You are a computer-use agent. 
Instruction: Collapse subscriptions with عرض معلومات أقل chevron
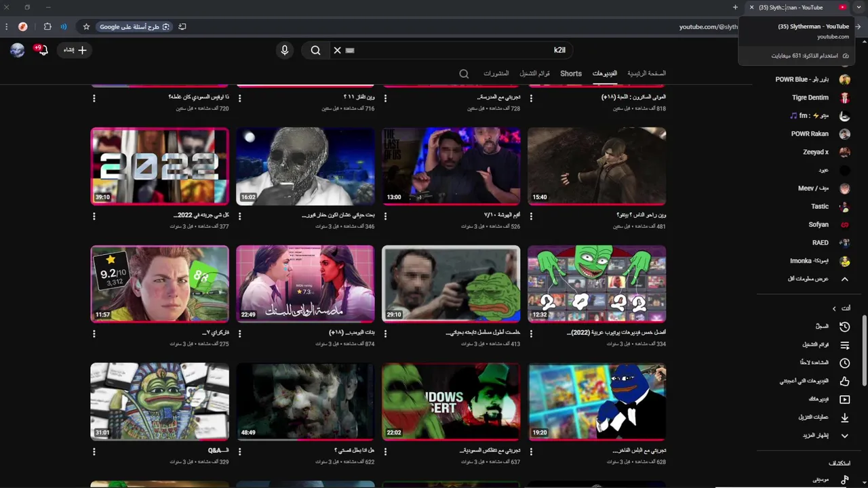[x=844, y=279]
